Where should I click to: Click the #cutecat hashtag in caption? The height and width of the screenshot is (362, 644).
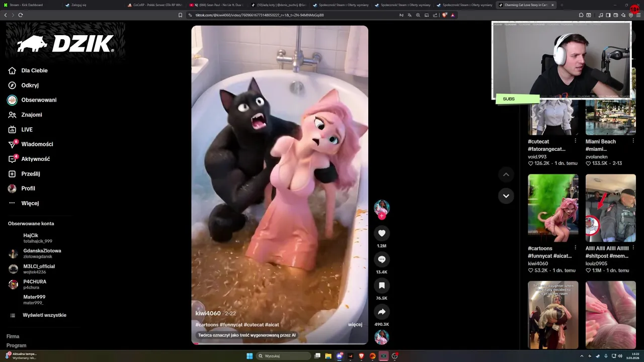[254, 325]
